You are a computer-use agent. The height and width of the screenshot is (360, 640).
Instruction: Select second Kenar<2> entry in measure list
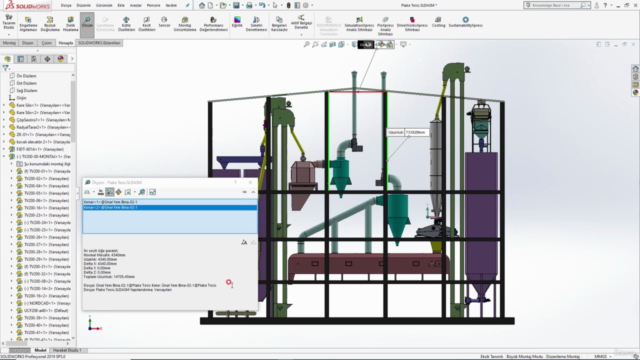pos(170,207)
